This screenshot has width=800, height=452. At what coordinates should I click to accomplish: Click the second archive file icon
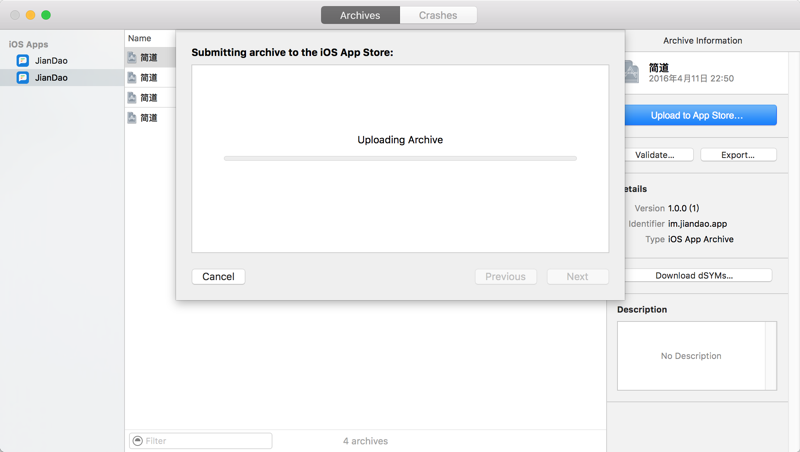(132, 78)
